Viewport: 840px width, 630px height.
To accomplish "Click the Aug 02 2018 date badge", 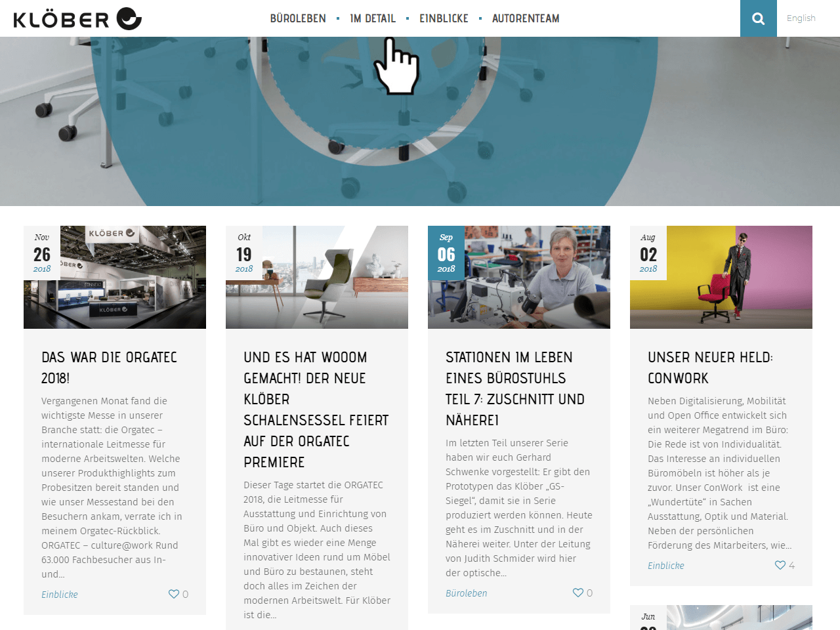I will coord(648,253).
